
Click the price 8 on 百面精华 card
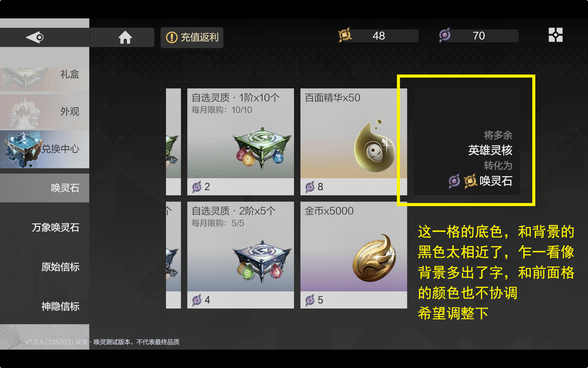pos(320,186)
